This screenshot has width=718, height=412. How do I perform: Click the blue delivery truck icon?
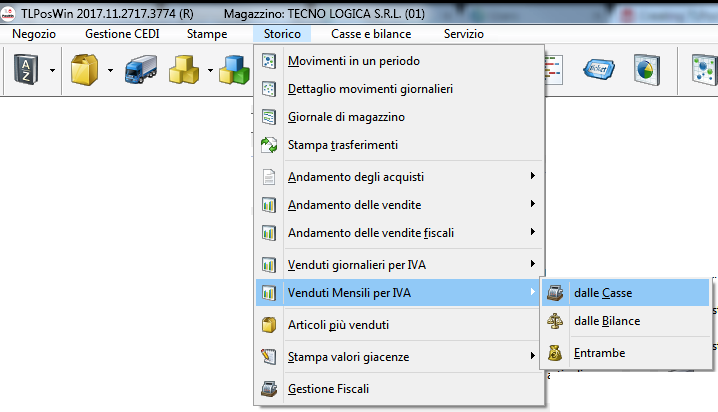(141, 71)
